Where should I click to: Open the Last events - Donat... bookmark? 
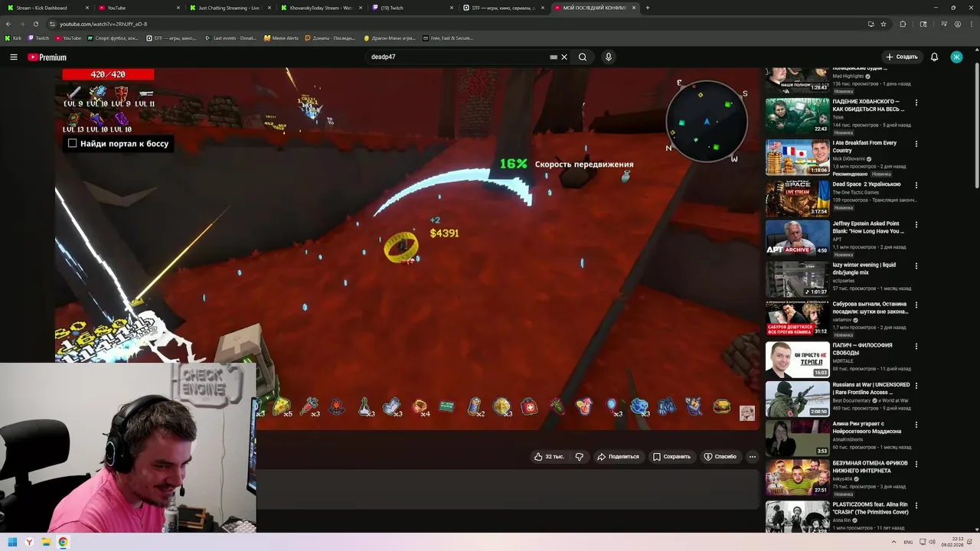[231, 37]
